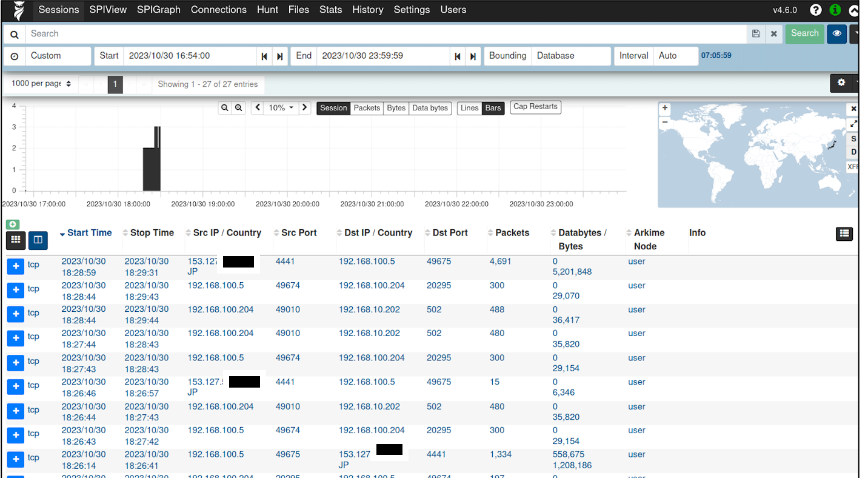Zoom out the timeline graph
Viewport: 868px width, 478px height.
(225, 108)
